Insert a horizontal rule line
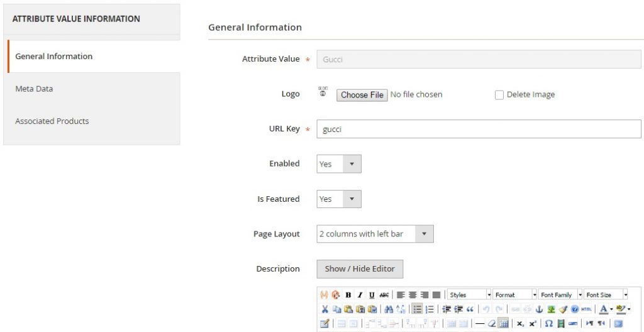The image size is (644, 332). click(x=480, y=323)
